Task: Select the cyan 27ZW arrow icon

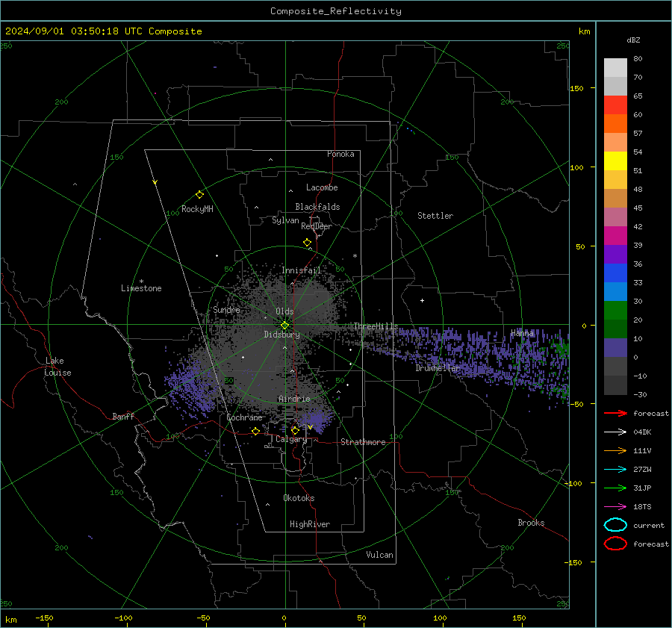Action: [615, 470]
